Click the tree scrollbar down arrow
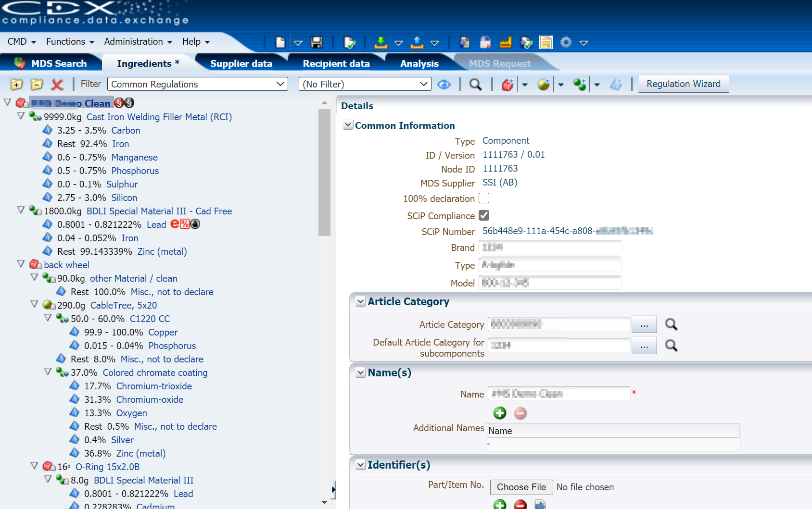The image size is (812, 509). [x=324, y=502]
